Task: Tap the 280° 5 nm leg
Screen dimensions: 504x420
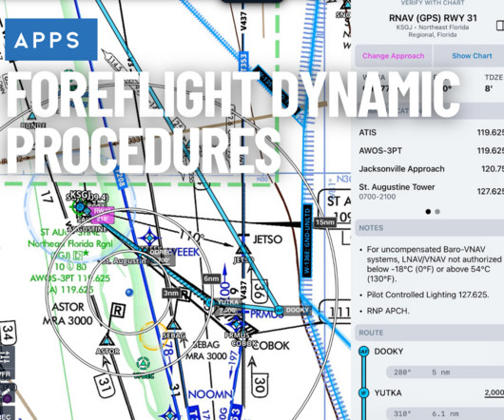Action: coord(445,372)
